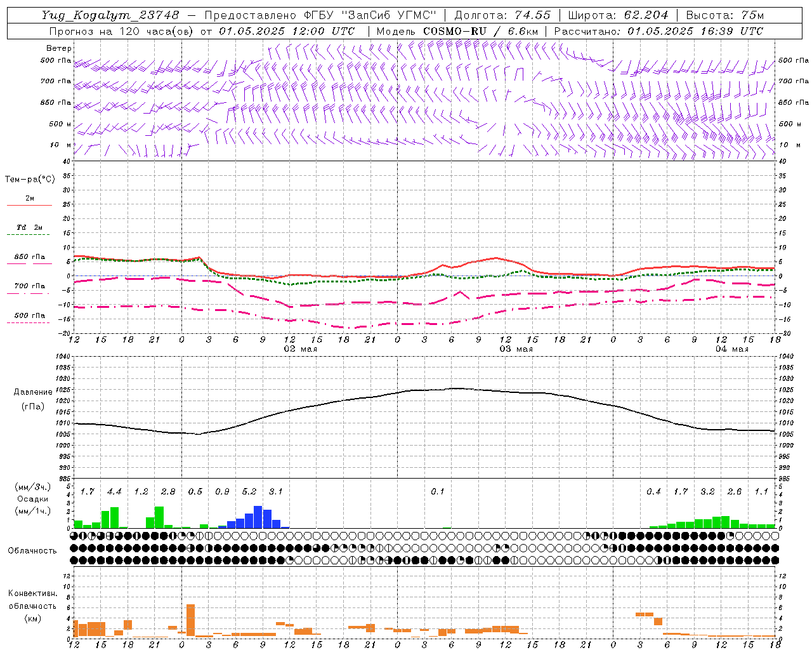Image resolution: width=812 pixels, height=650 pixels.
Task: Click the Ветер wind panel label
Action: point(59,48)
